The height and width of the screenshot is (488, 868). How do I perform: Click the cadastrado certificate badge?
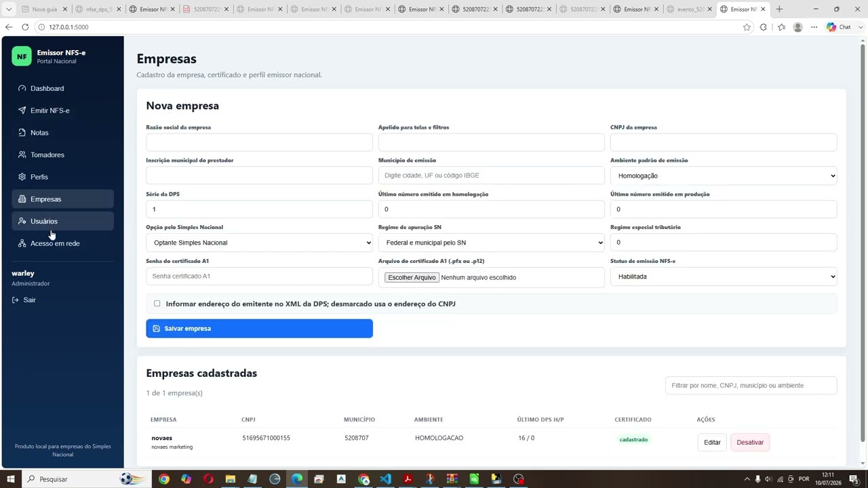point(633,440)
